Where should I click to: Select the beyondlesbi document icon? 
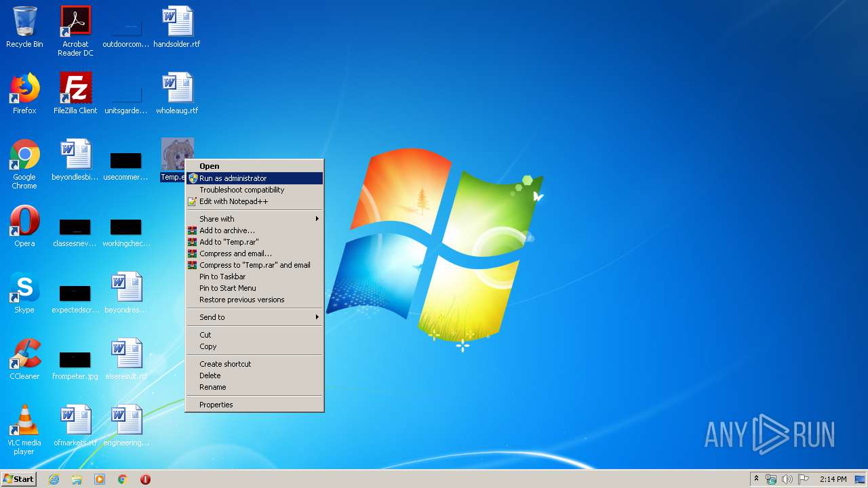75,155
